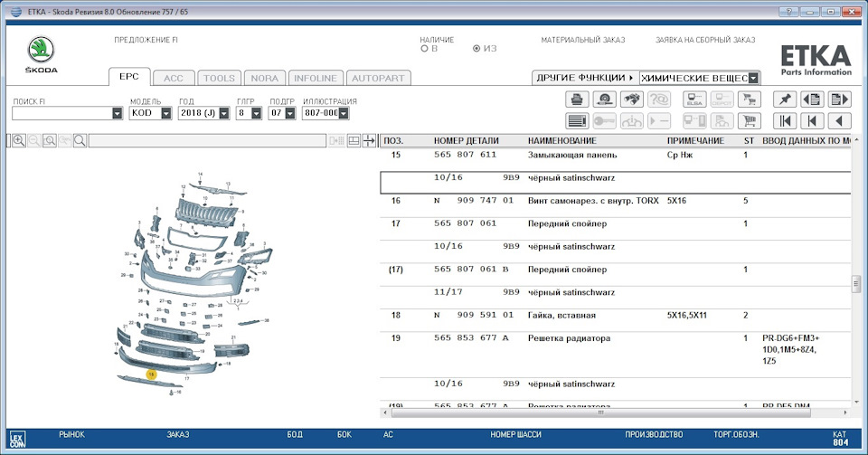Click the binoculars search icon
This screenshot has width=868, height=455.
coord(632,100)
